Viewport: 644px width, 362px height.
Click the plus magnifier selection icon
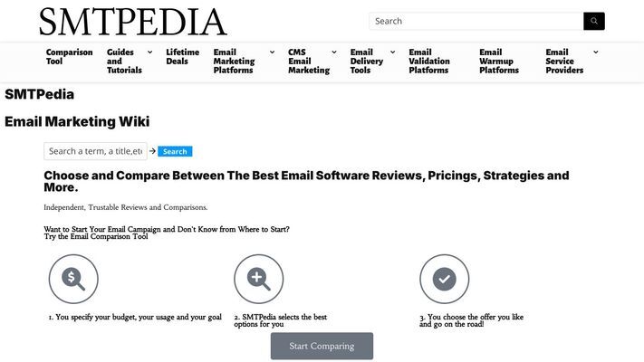click(259, 279)
